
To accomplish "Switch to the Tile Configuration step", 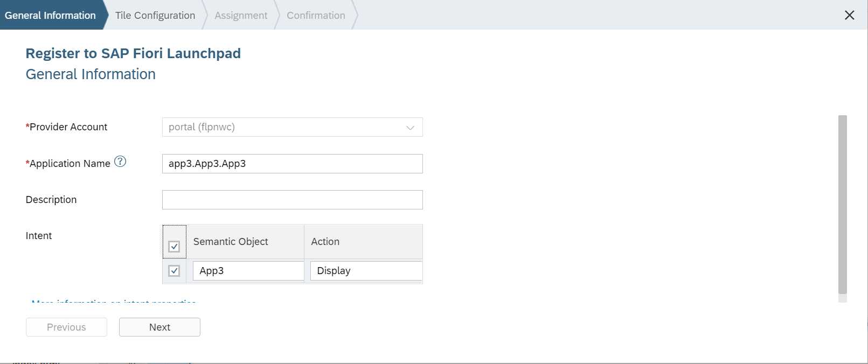I will (x=155, y=15).
